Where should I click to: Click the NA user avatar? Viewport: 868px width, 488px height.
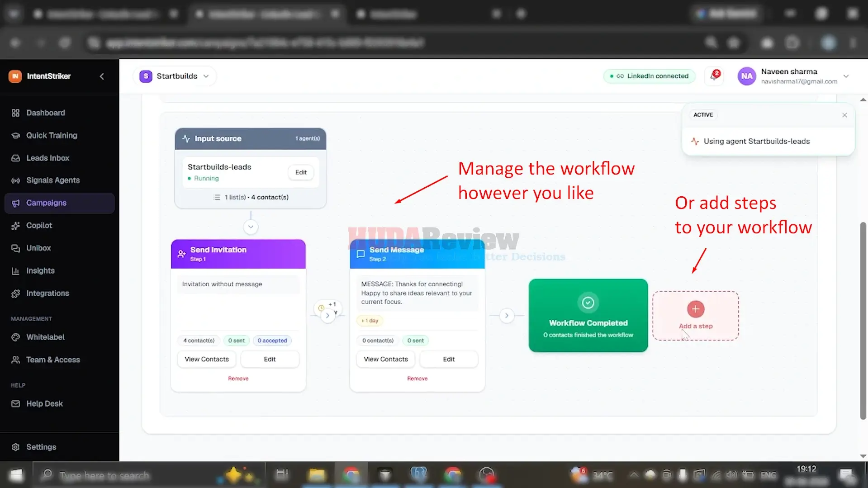[x=747, y=76]
